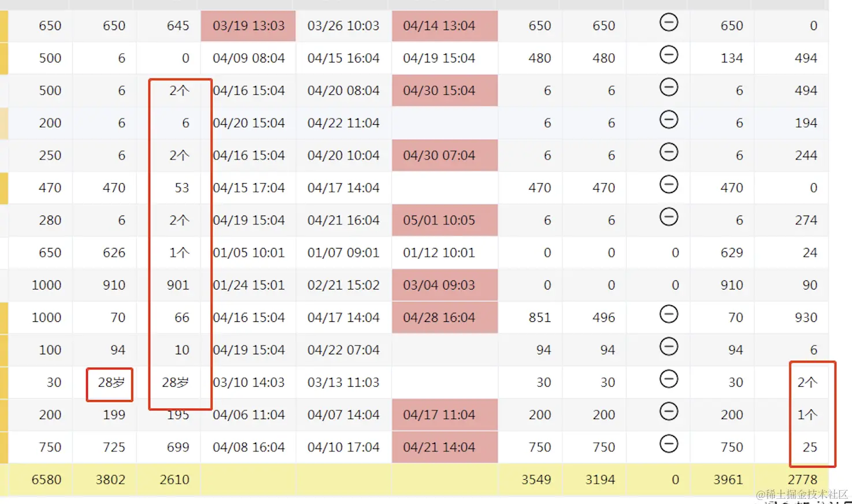This screenshot has width=852, height=504.
Task: Select the pink 04/30 15:04 cell
Action: point(444,91)
